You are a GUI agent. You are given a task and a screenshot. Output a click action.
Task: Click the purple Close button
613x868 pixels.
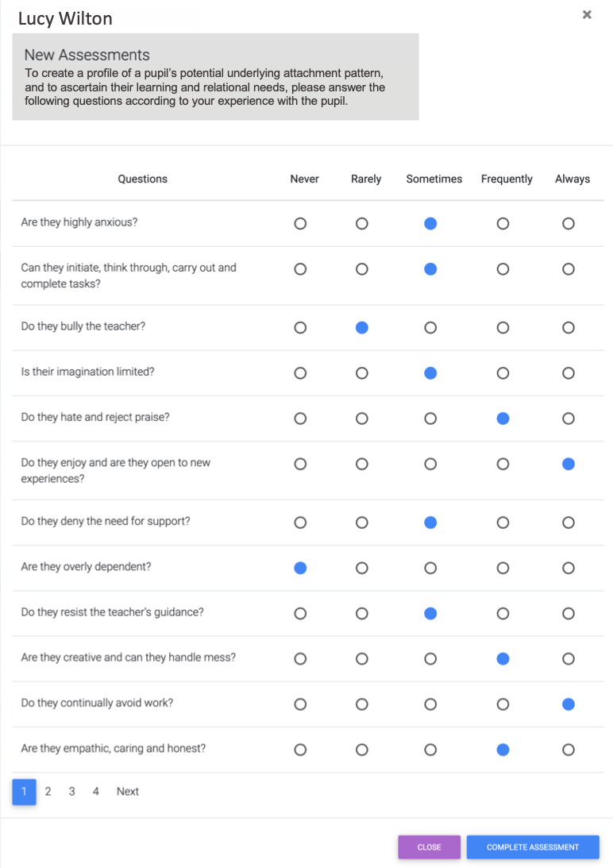tap(429, 847)
